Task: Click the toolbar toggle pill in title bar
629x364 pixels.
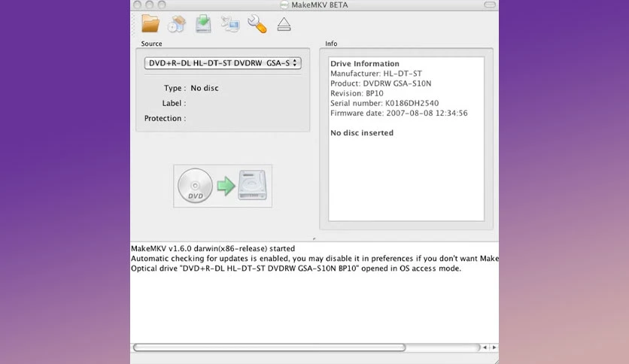Action: tap(490, 5)
